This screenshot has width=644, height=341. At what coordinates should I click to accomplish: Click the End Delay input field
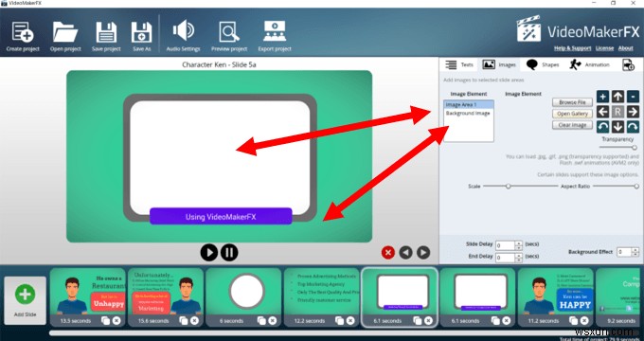505,258
